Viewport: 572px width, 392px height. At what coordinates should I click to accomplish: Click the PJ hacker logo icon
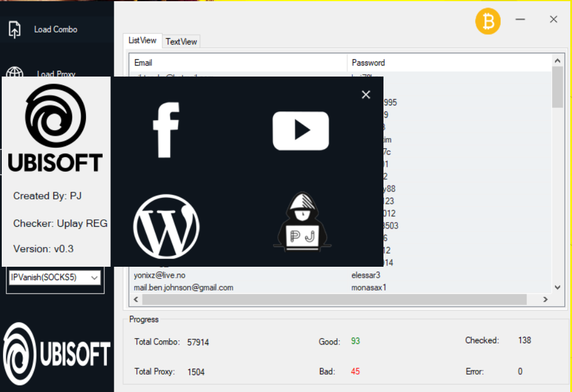click(302, 222)
